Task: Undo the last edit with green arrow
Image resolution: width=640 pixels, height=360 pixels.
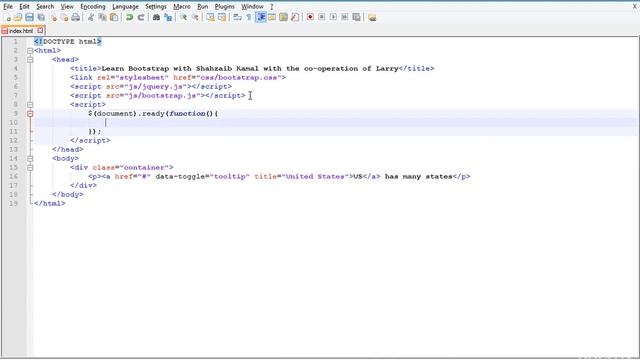Action: [129, 17]
